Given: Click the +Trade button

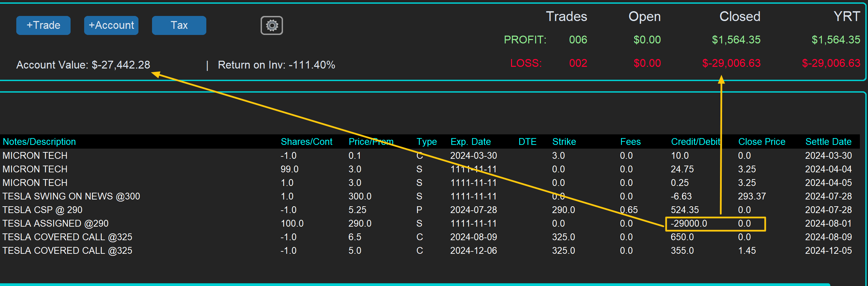Looking at the screenshot, I should pyautogui.click(x=43, y=25).
